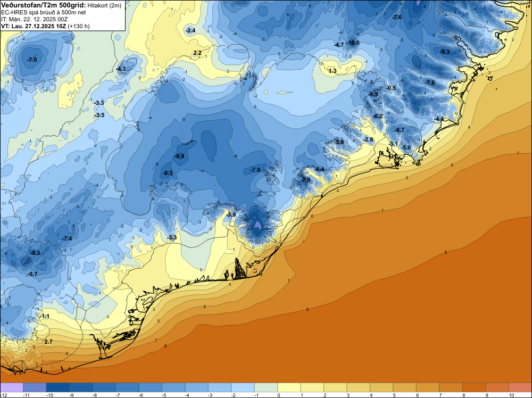Click the '-2.4' temperature label
The height and width of the screenshot is (398, 532).
click(190, 30)
